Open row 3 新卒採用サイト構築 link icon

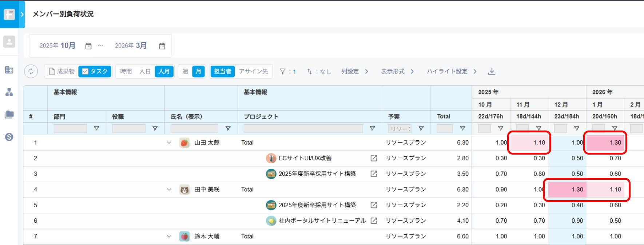[374, 174]
